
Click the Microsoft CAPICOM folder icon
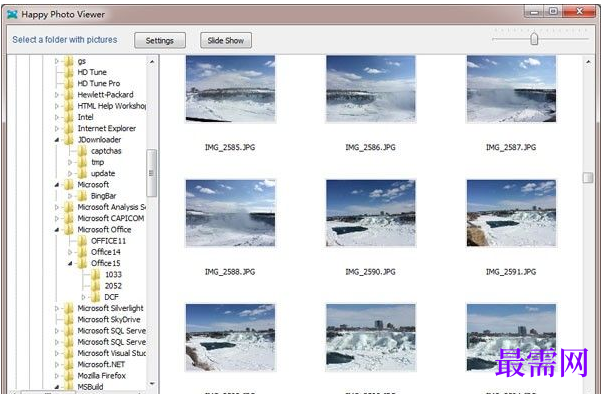[69, 218]
